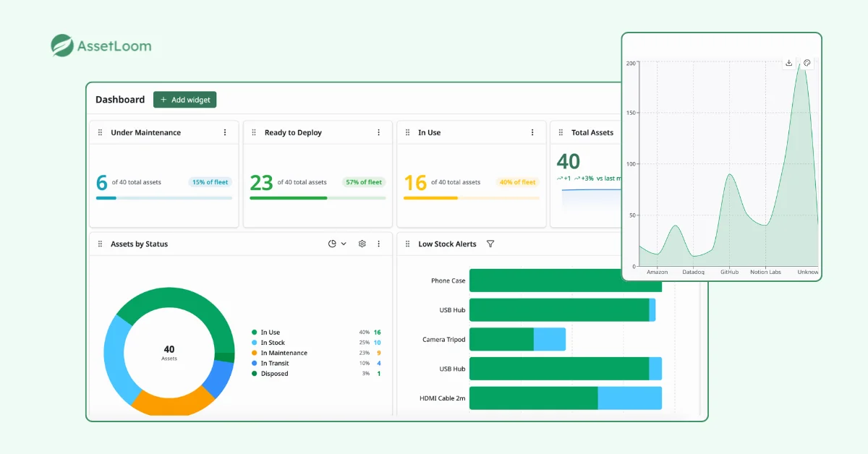Image resolution: width=868 pixels, height=454 pixels.
Task: Click the large number 6 count
Action: point(102,182)
